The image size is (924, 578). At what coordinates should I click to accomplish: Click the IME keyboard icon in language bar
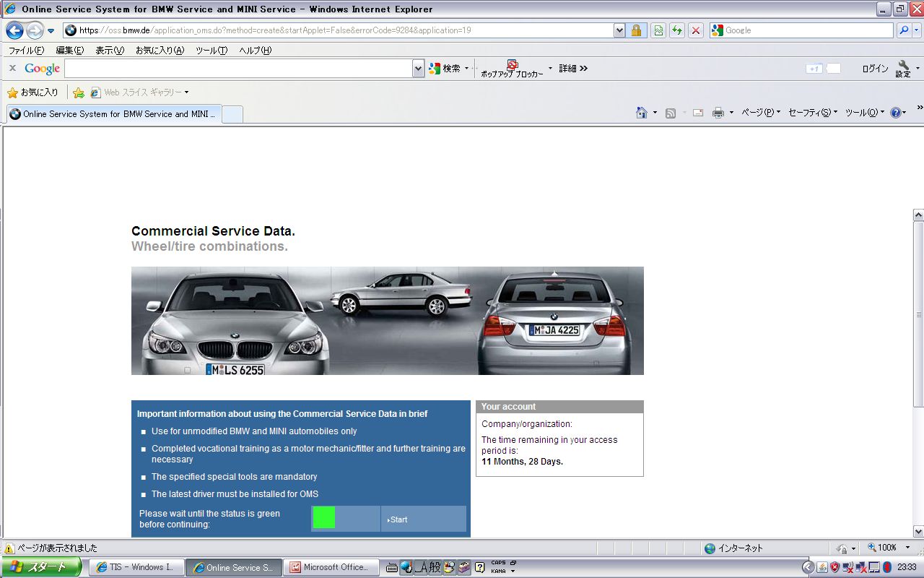(392, 568)
